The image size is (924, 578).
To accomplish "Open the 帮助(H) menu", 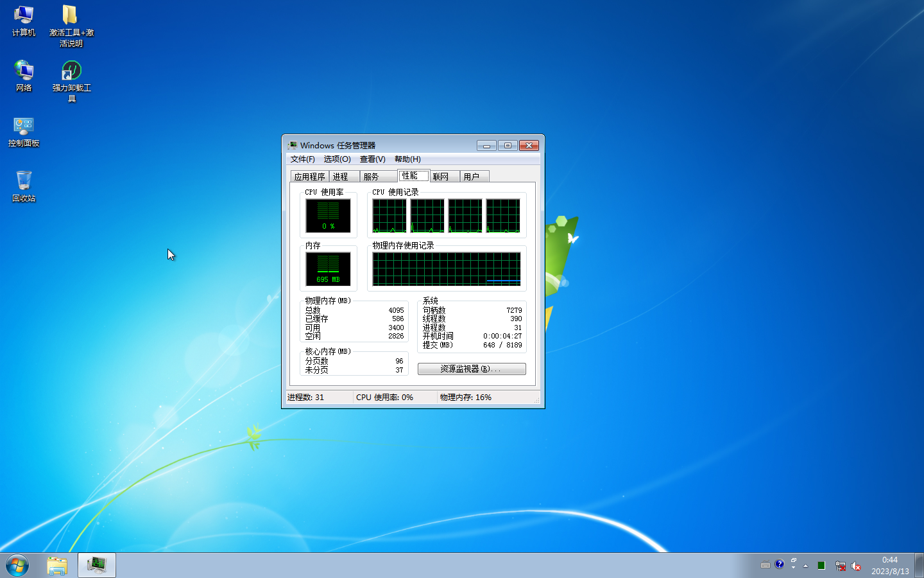I will tap(407, 159).
